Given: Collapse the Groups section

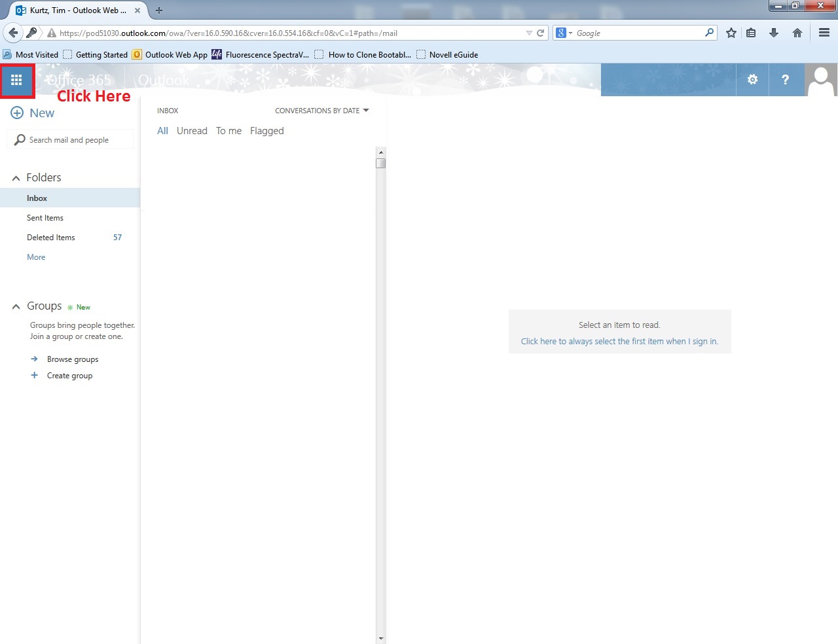Looking at the screenshot, I should click(16, 306).
